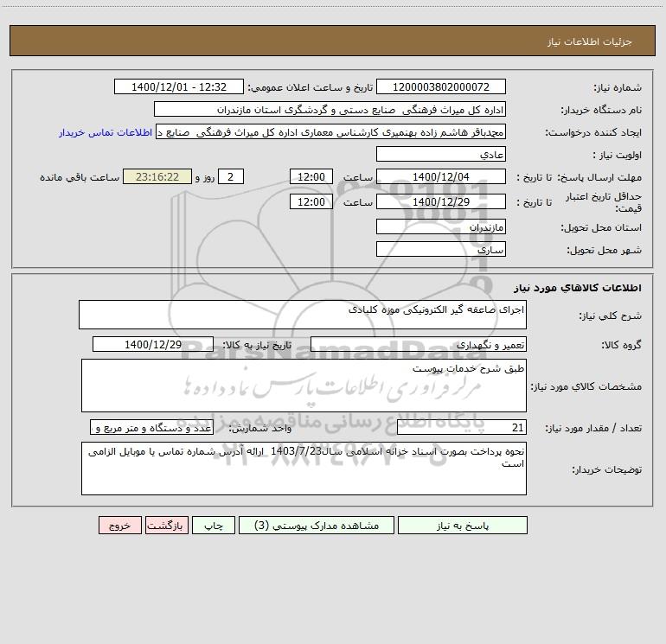
Task: Click the گروه کالا label
Action: pos(621,345)
